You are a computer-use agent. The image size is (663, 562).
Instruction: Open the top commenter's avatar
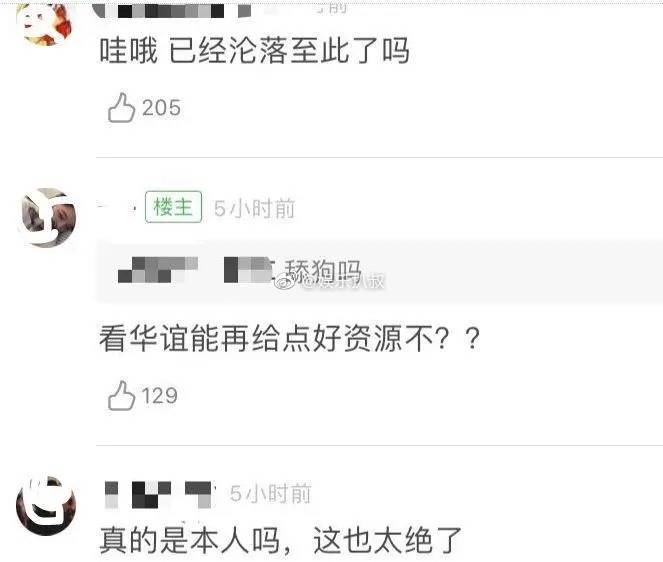(x=47, y=23)
